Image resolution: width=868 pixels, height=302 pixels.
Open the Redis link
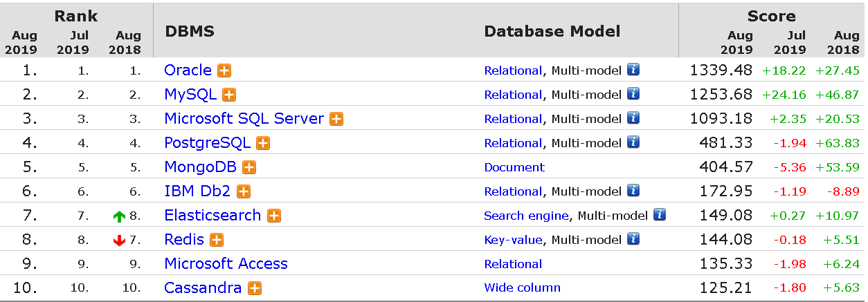tap(184, 240)
